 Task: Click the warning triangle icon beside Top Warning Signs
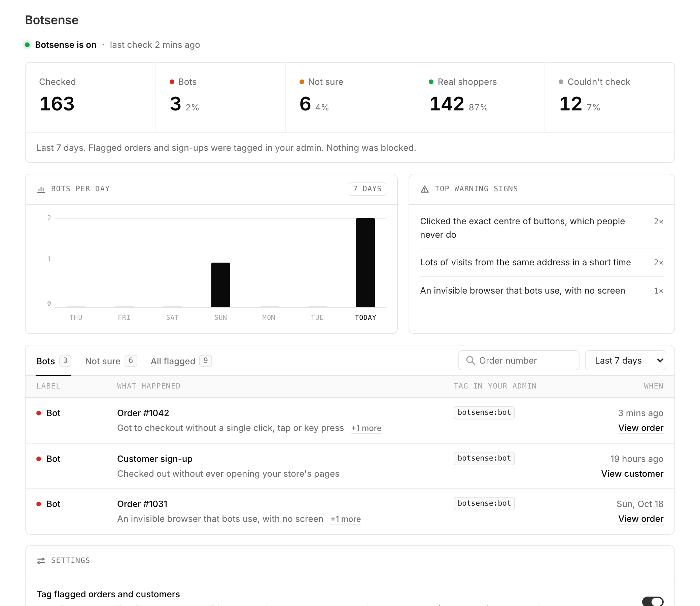tap(424, 189)
